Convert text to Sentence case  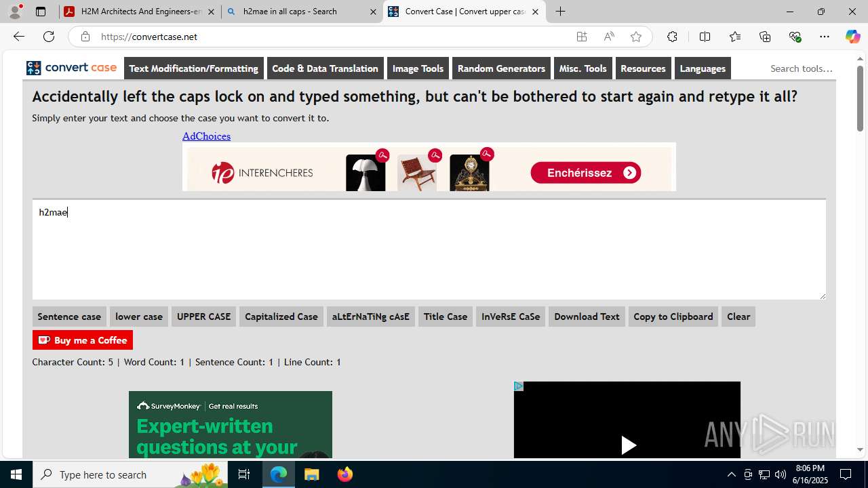pos(69,317)
